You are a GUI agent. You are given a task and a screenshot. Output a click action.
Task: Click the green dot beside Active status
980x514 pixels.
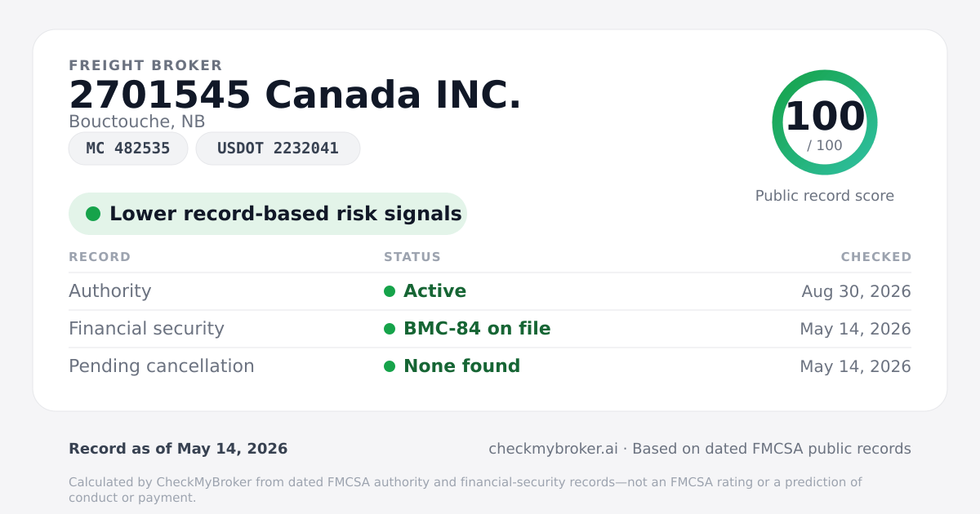[390, 291]
